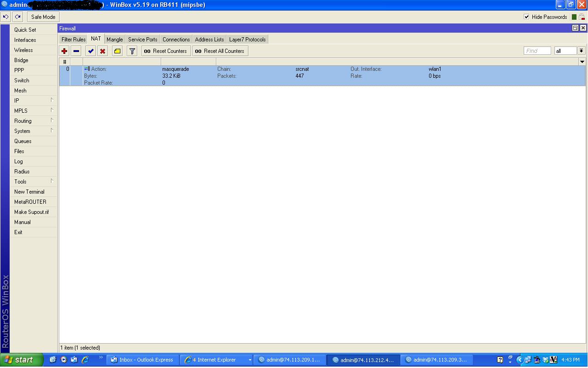The width and height of the screenshot is (588, 368).
Task: Open Log in sidebar
Action: click(x=34, y=161)
